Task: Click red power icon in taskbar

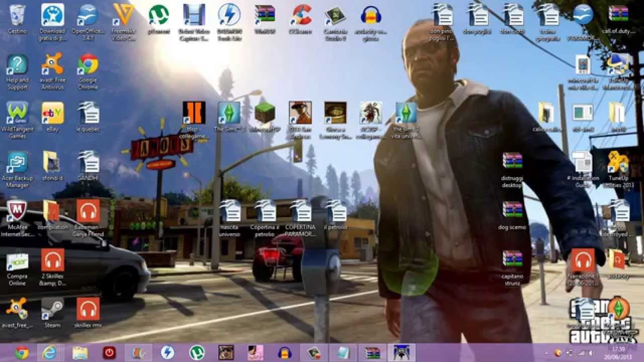Action: [109, 352]
